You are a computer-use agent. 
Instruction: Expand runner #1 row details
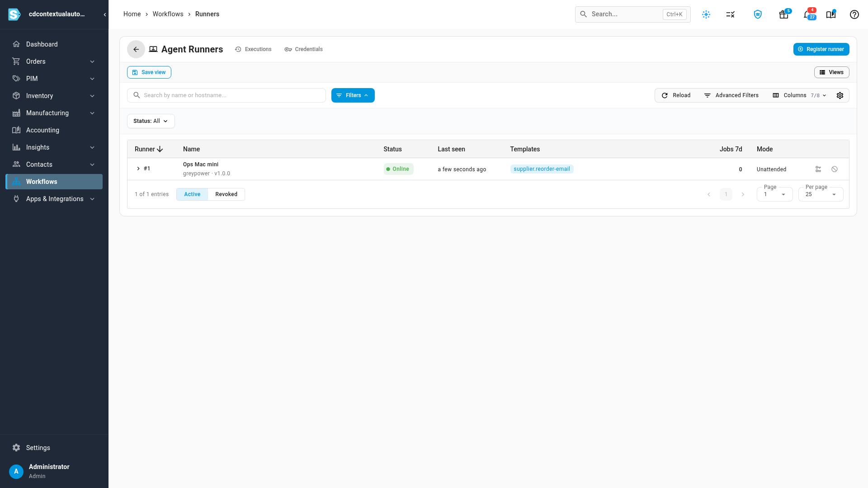138,169
